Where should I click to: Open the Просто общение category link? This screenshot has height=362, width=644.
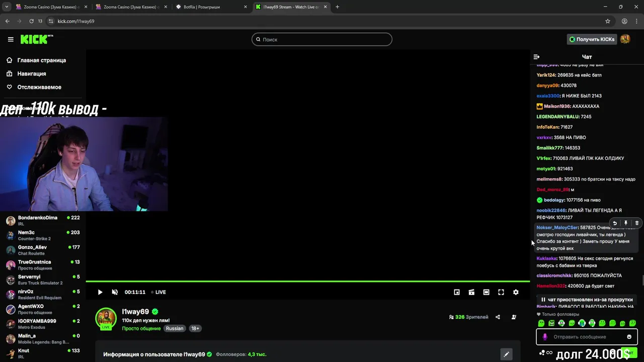(x=142, y=328)
